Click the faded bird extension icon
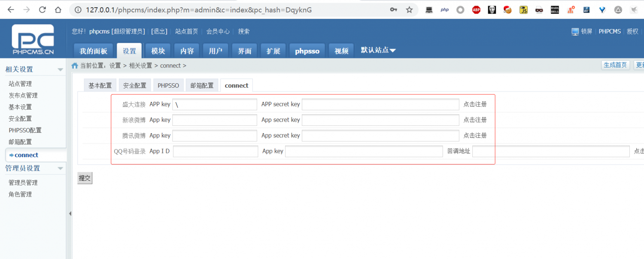Image resolution: width=644 pixels, height=259 pixels. tap(634, 9)
